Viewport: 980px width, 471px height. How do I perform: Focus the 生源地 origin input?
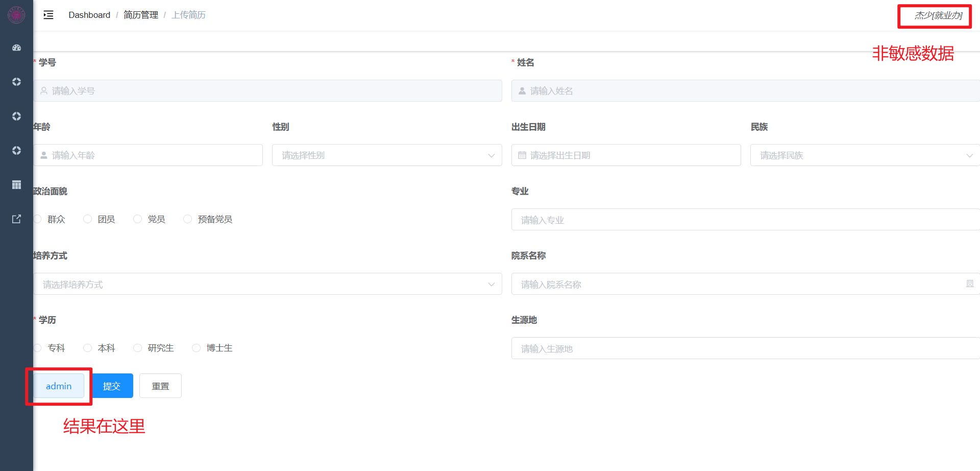point(746,348)
